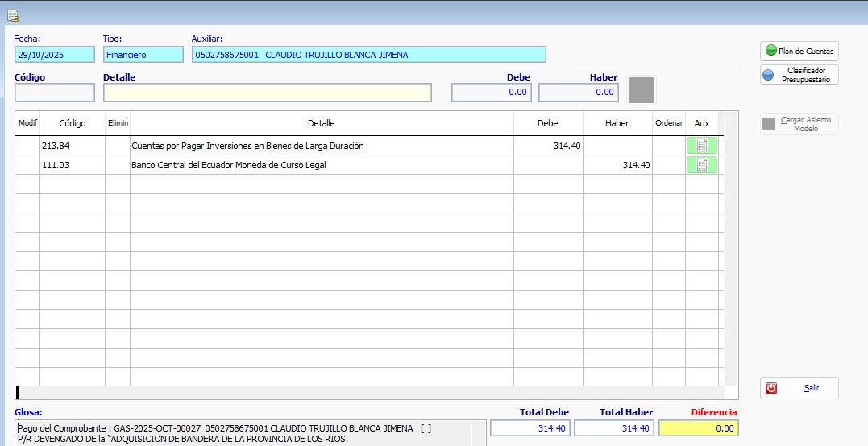868x446 pixels.
Task: Click the empty Código input field
Action: click(55, 93)
